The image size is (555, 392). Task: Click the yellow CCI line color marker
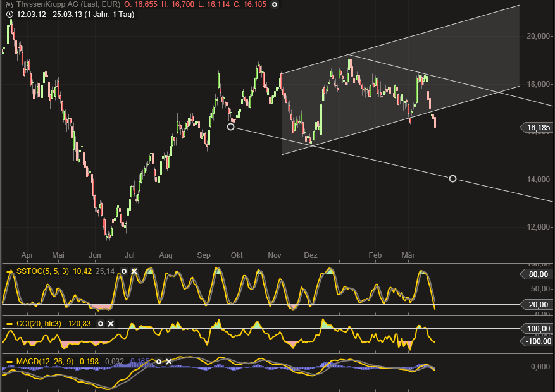[9, 324]
